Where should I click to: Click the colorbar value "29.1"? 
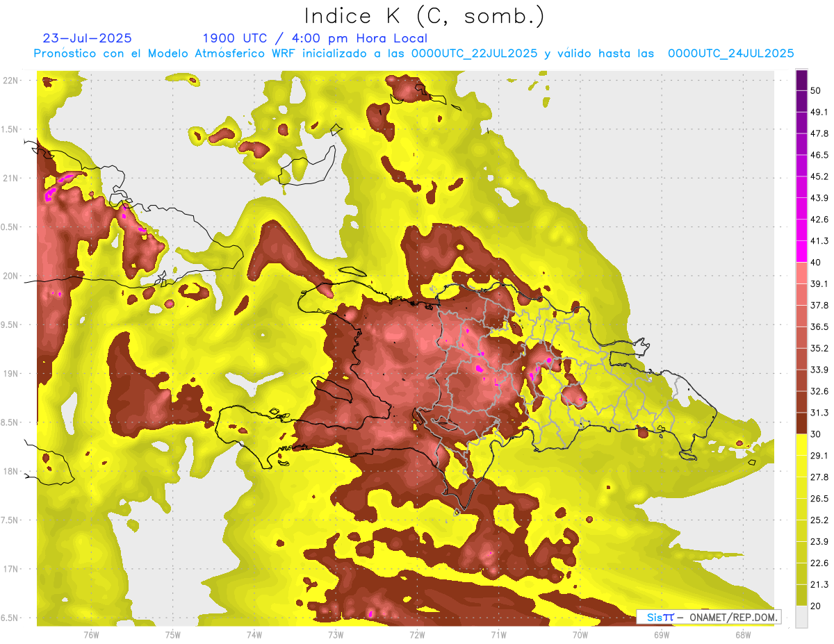pyautogui.click(x=819, y=456)
